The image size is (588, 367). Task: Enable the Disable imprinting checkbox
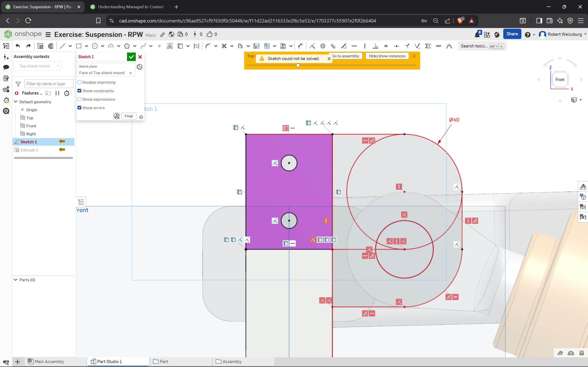(79, 82)
